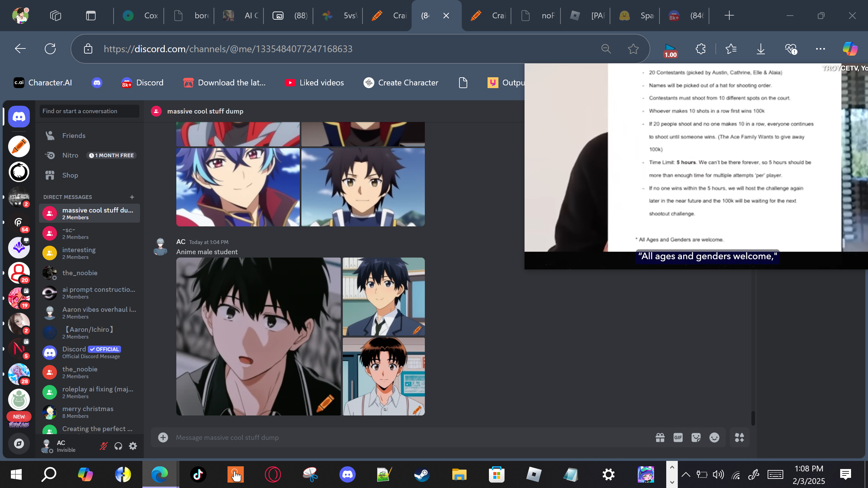Open the Friends page
The image size is (868, 488).
pyautogui.click(x=90, y=136)
